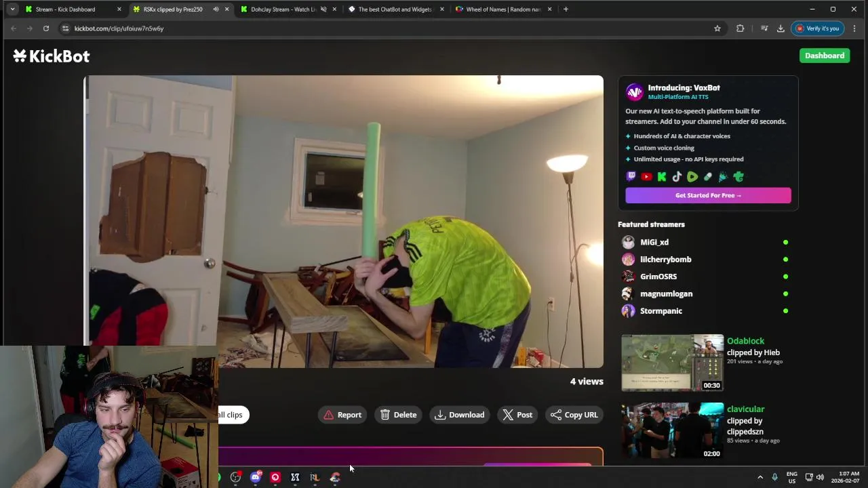The width and height of the screenshot is (868, 488).
Task: Unmute the DohcJay Stream tab audio
Action: coord(323,9)
